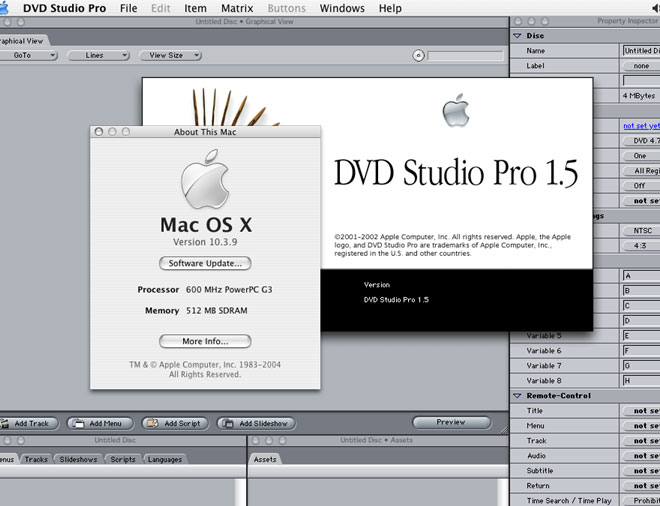The width and height of the screenshot is (660, 506).
Task: Open the NTSC video standard dropdown
Action: tap(641, 230)
